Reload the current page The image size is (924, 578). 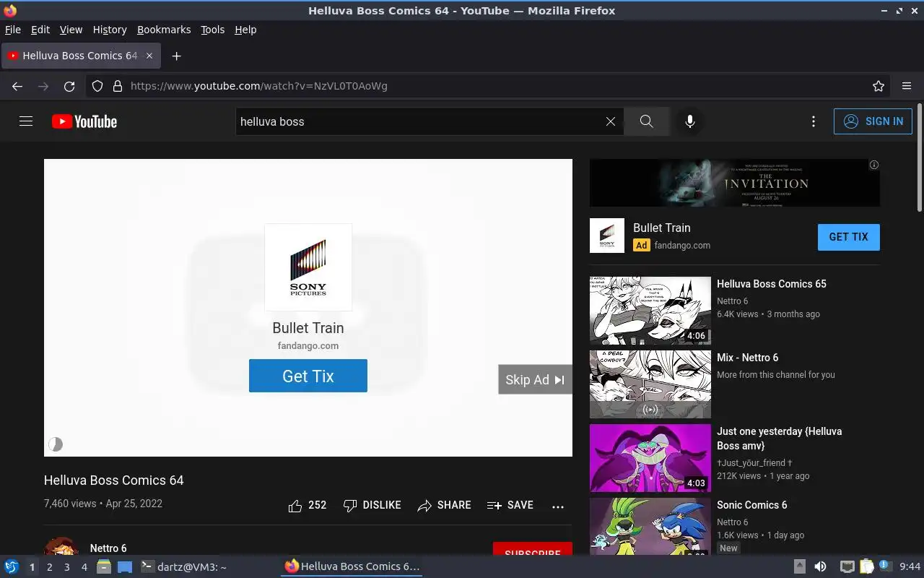69,86
